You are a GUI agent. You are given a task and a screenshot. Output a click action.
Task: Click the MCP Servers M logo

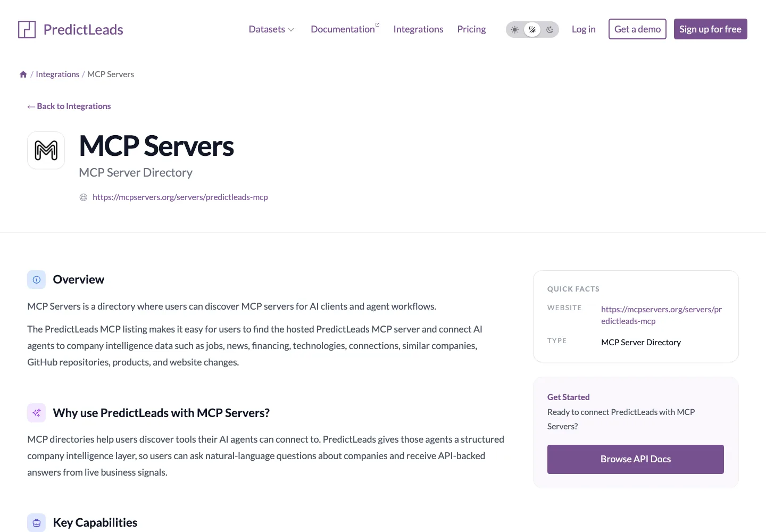point(46,151)
